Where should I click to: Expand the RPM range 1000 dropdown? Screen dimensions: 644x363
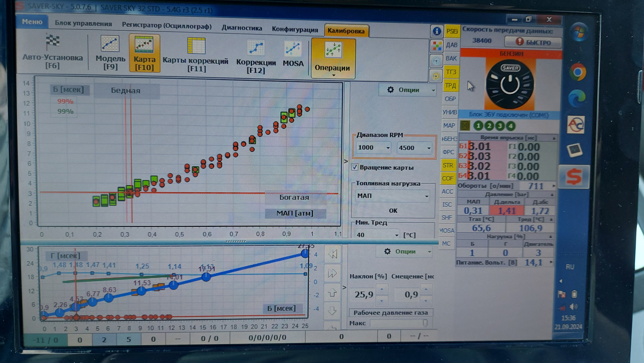388,148
